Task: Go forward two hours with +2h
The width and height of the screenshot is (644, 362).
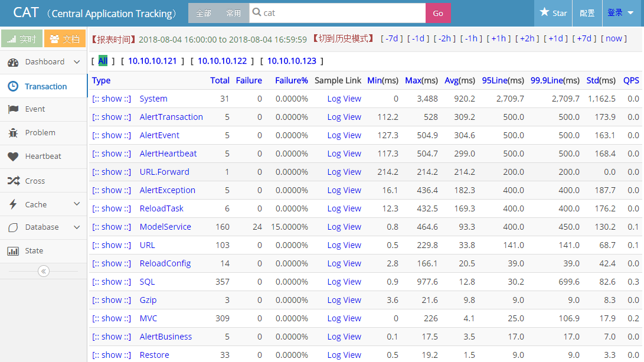Action: coord(527,38)
